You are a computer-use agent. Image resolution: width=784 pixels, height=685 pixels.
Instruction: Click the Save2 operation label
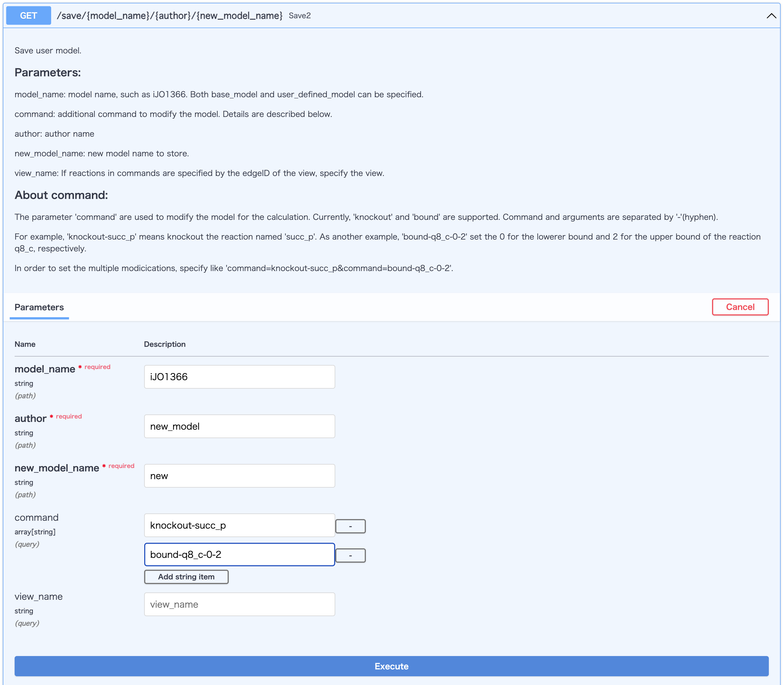(x=300, y=16)
